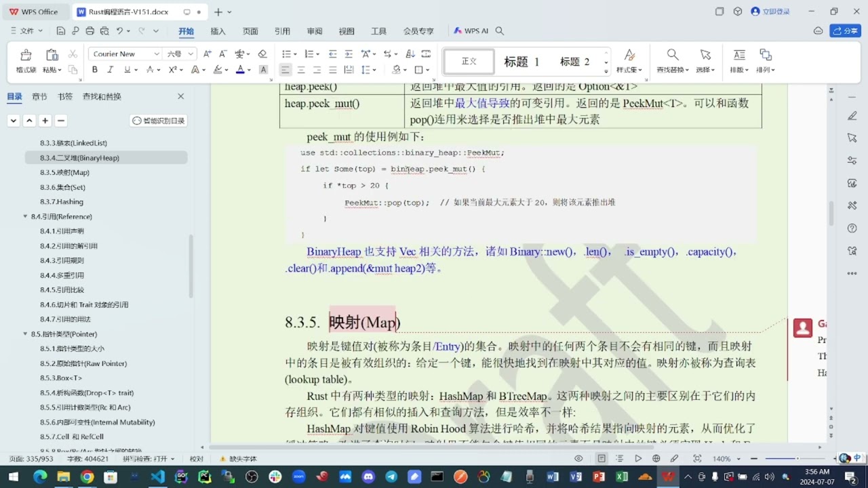Click the Clear Formatting eraser icon

[x=262, y=54]
